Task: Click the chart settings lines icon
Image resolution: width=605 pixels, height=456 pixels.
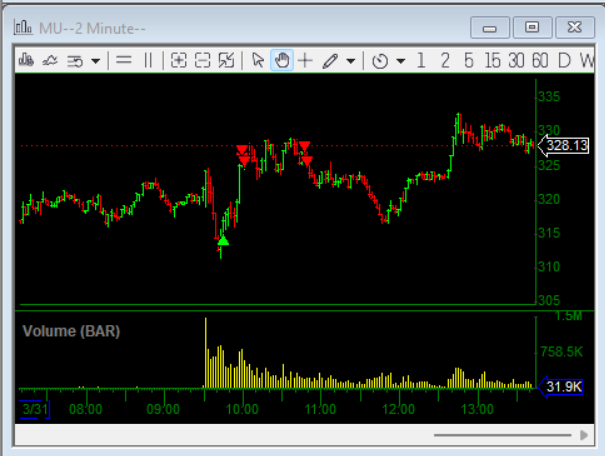Action: coord(75,61)
